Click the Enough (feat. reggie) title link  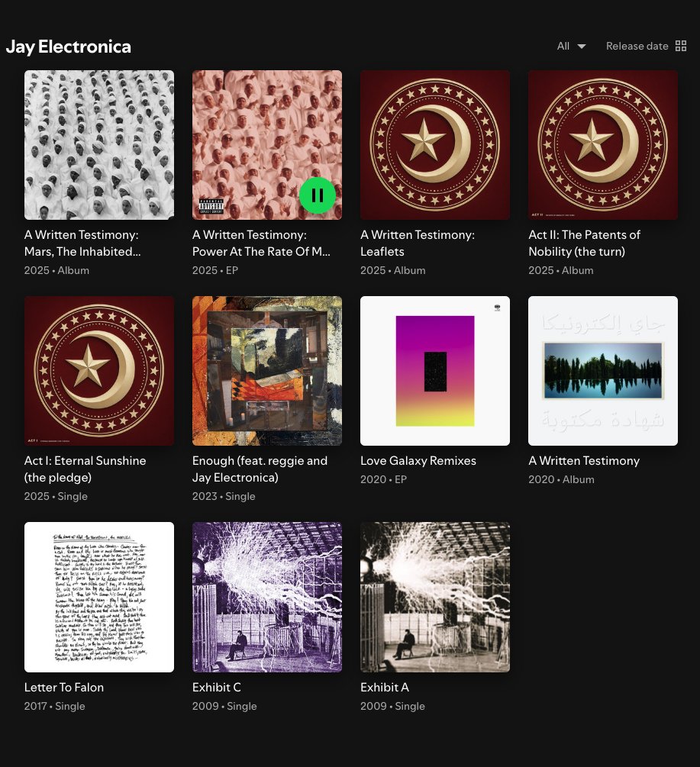[x=260, y=469]
